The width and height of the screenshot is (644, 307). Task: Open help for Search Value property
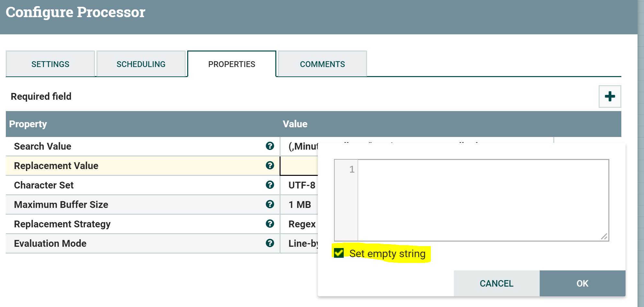270,146
